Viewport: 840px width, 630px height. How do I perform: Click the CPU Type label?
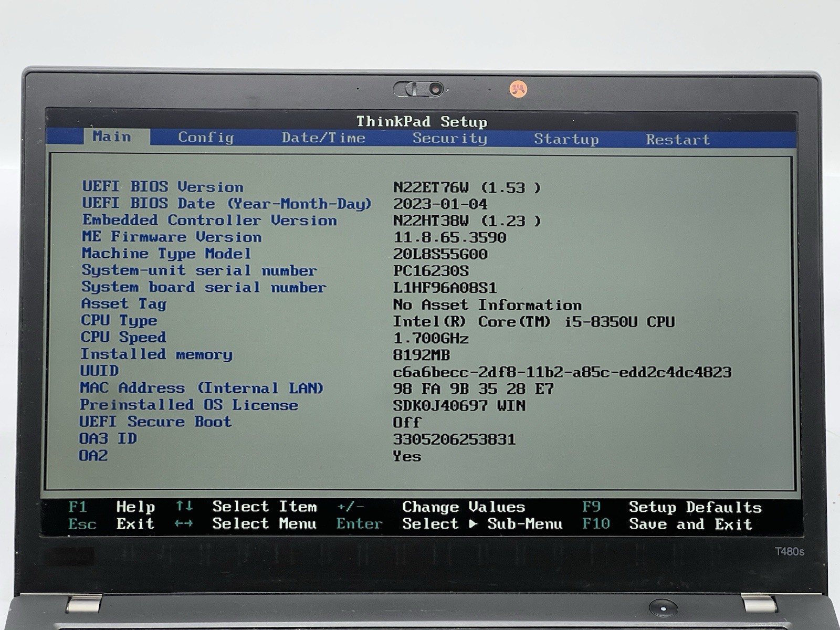[119, 320]
